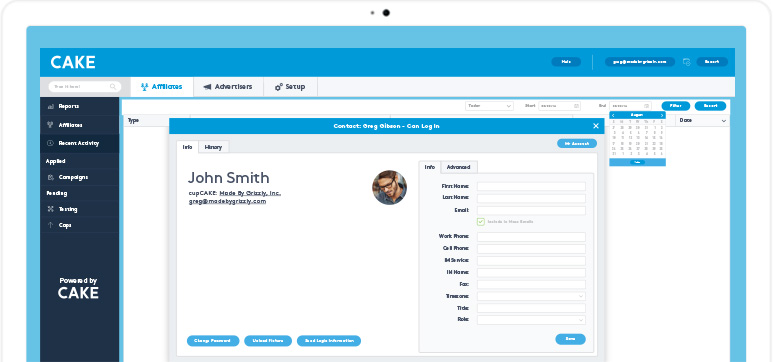The image size is (773, 362).
Task: Focus the First Name field
Action: [x=531, y=186]
